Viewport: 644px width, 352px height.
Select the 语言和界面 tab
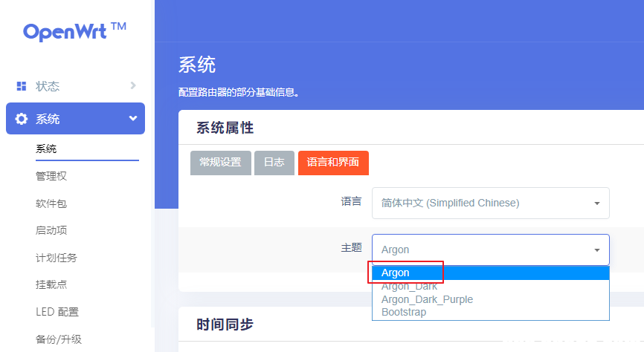(333, 163)
